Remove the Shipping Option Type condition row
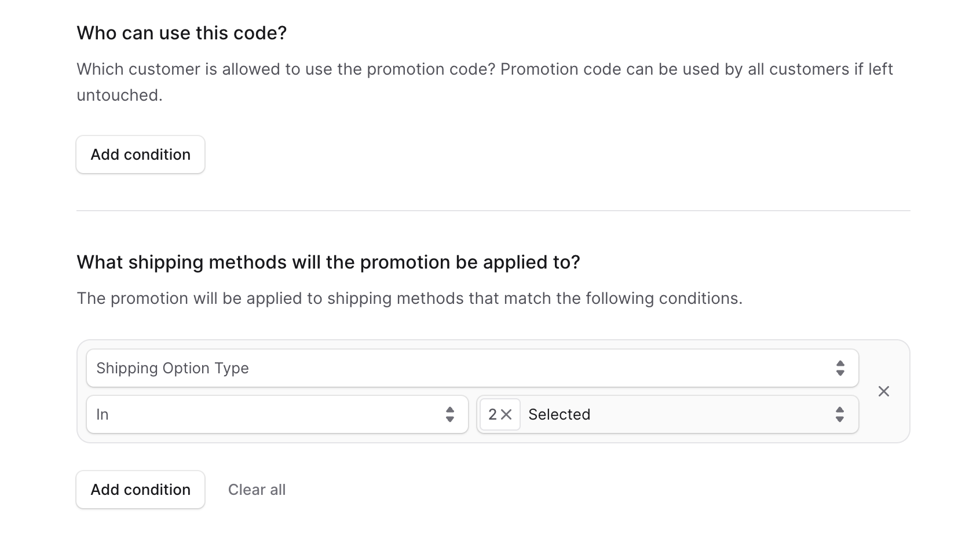The image size is (980, 551). pos(884,391)
